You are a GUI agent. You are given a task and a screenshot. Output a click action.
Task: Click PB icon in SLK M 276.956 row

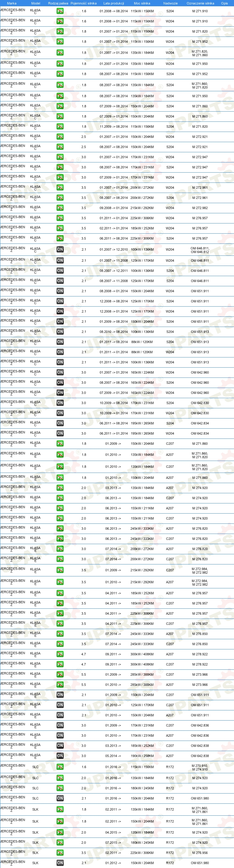(x=60, y=853)
